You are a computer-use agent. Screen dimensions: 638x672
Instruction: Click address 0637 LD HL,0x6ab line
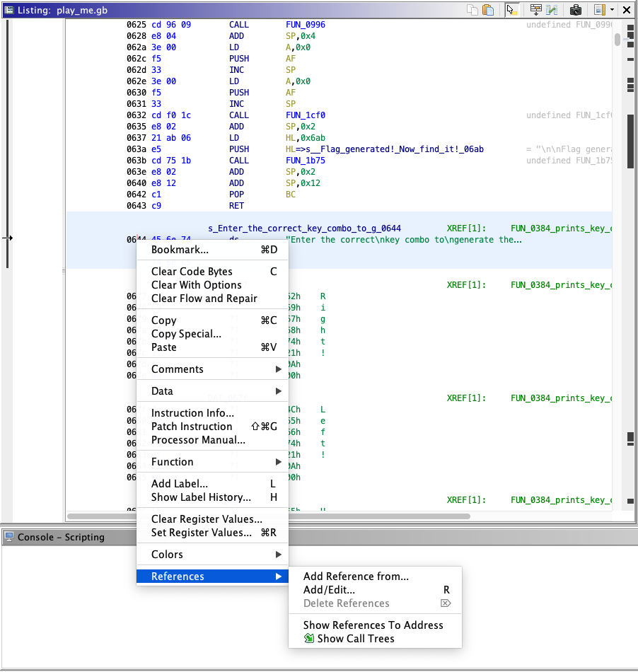coord(226,138)
